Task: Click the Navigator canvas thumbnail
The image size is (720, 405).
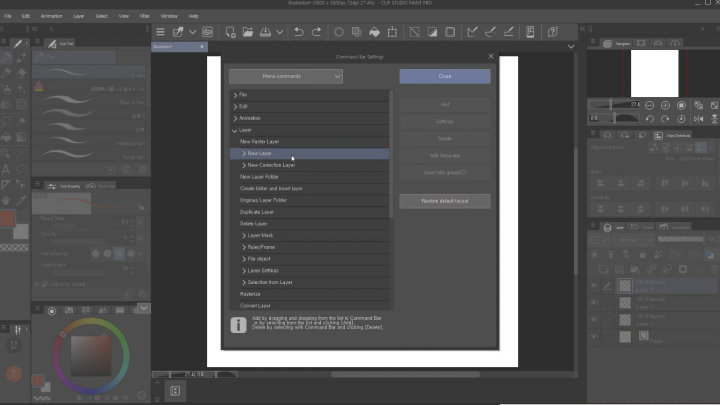Action: point(654,73)
